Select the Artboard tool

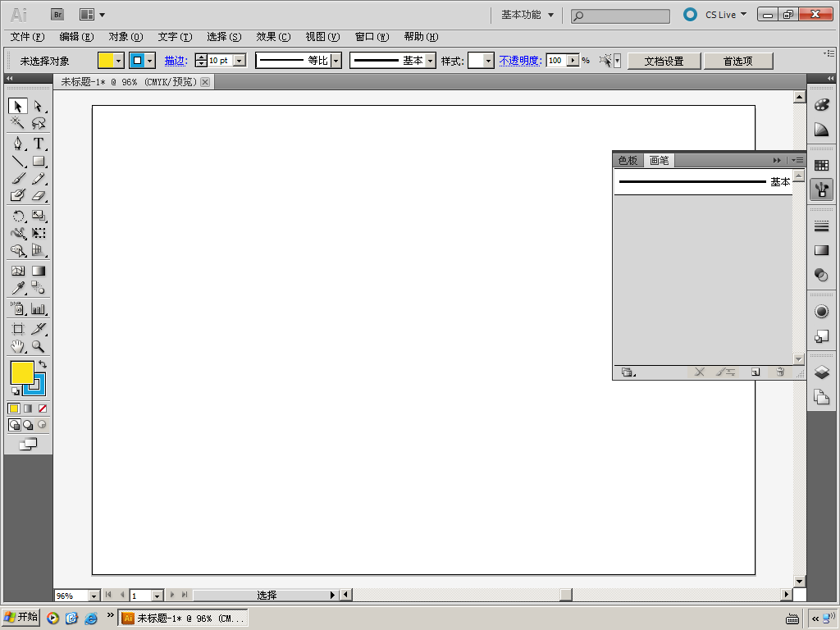point(18,329)
